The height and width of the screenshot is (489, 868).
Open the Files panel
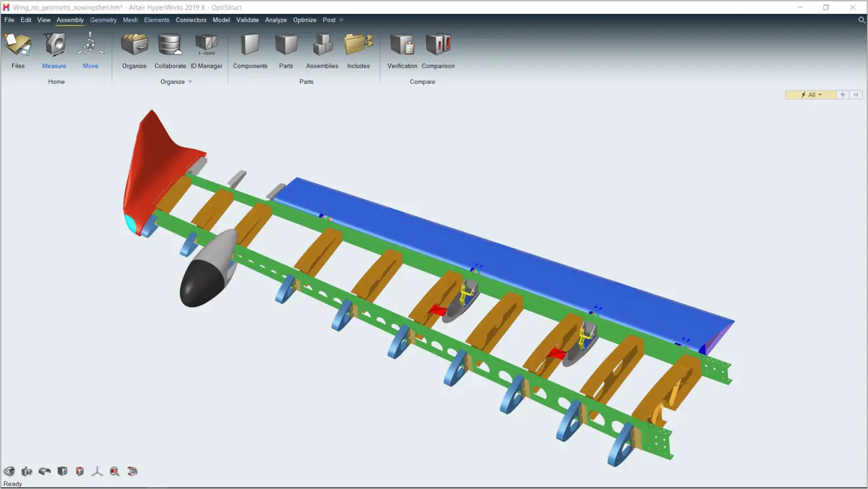click(x=18, y=50)
